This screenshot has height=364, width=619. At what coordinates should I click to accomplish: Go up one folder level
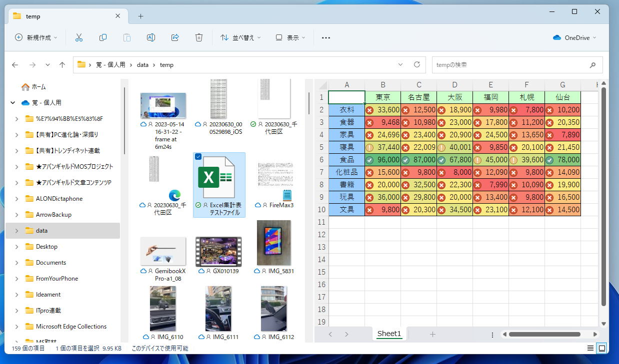[x=62, y=65]
